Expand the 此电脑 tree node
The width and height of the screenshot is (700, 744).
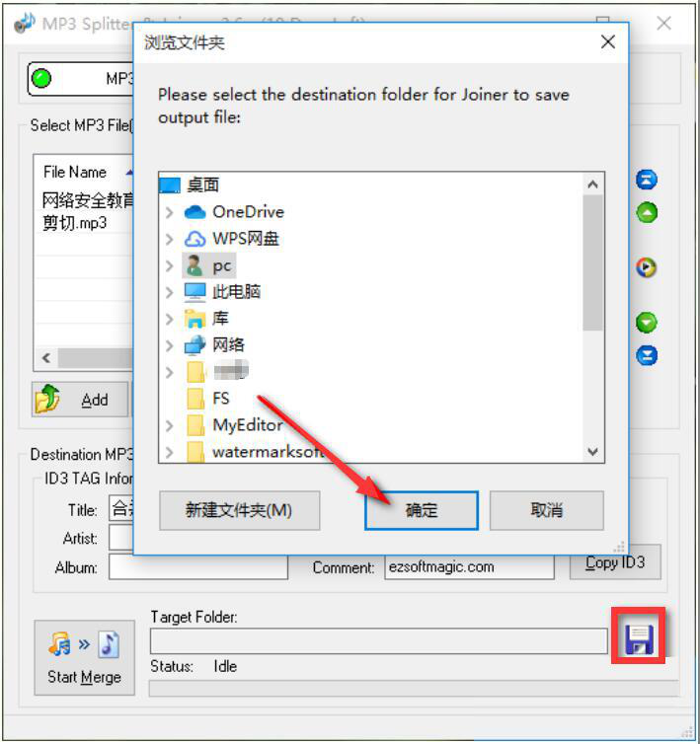[x=169, y=292]
